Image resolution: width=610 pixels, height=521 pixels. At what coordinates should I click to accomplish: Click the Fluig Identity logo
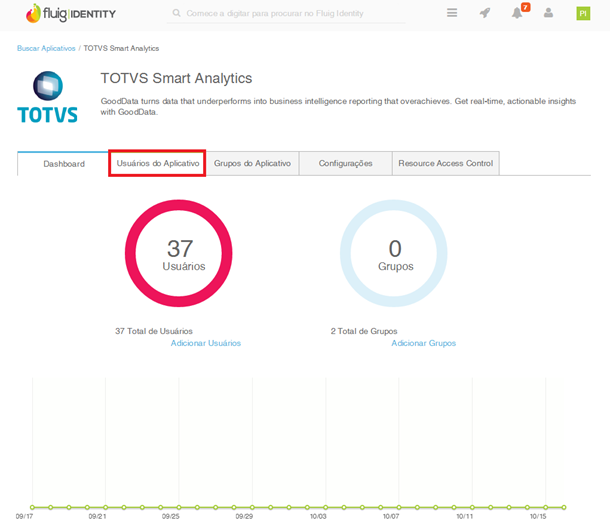[x=71, y=13]
